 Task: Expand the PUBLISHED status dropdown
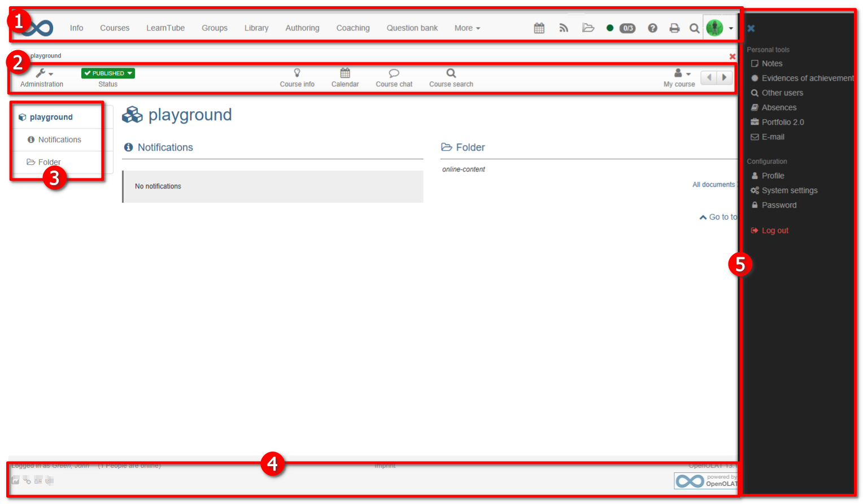[x=108, y=73]
